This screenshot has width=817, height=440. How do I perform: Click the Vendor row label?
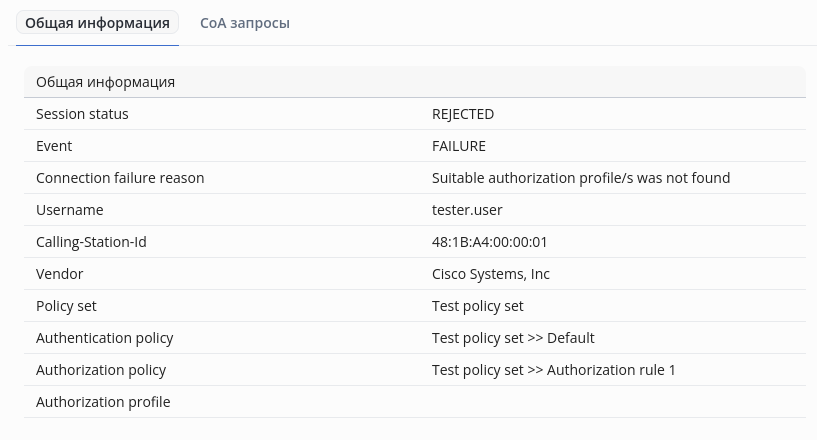[x=60, y=274]
